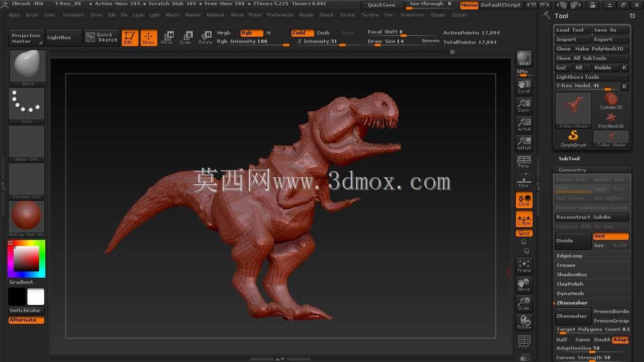
Task: Select the Cylinder3D tool thumbnail
Action: click(x=611, y=101)
